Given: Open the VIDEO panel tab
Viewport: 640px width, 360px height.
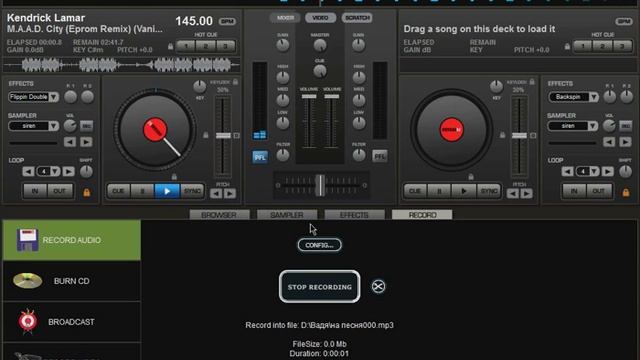Looking at the screenshot, I should tap(320, 18).
